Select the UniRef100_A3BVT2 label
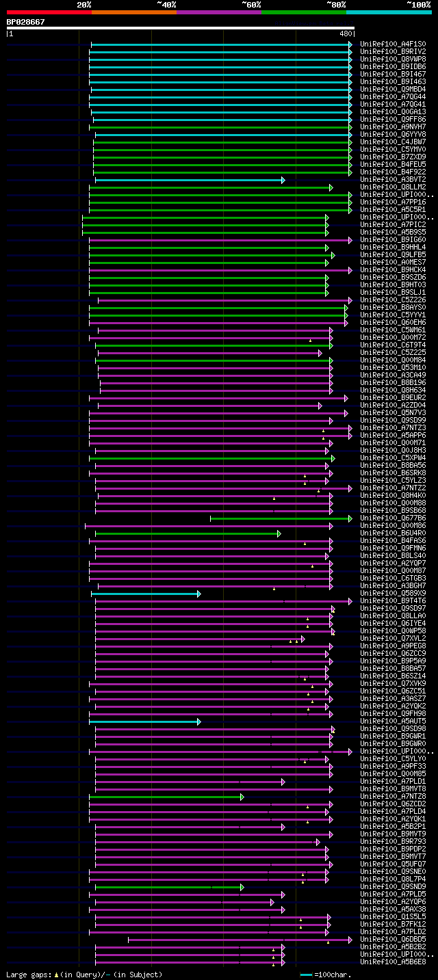The image size is (438, 980). pyautogui.click(x=393, y=180)
